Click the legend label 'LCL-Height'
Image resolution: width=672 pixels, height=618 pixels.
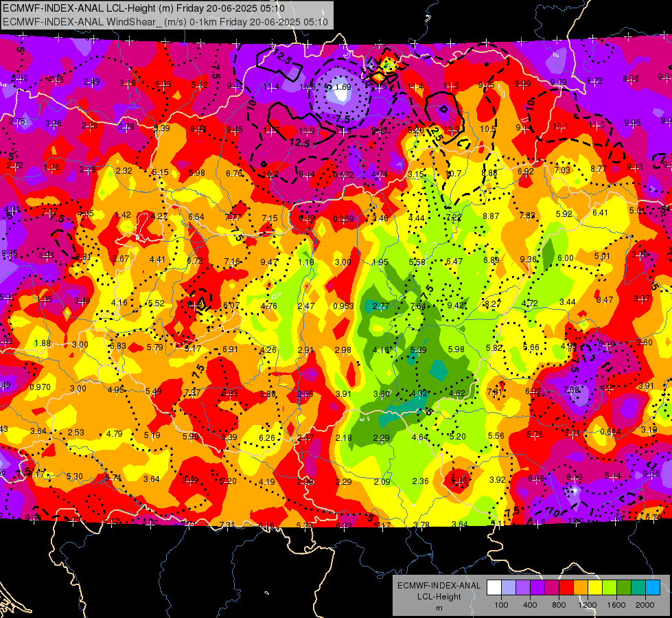click(x=439, y=597)
